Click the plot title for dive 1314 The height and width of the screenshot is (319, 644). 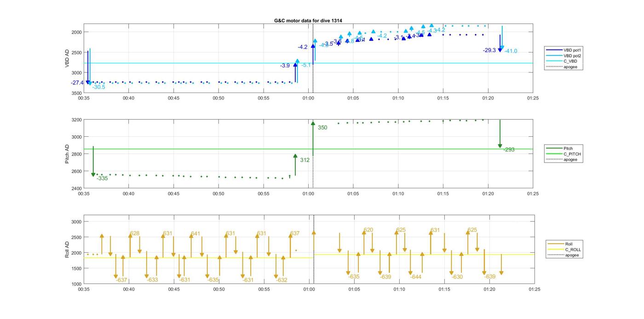pos(308,21)
